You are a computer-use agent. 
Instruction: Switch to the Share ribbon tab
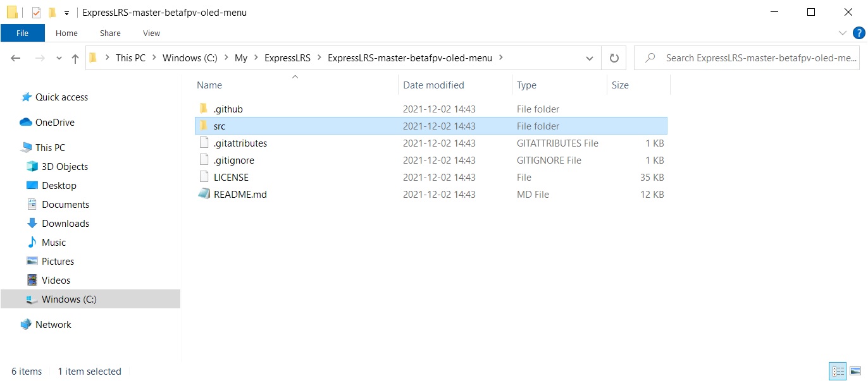tap(110, 33)
